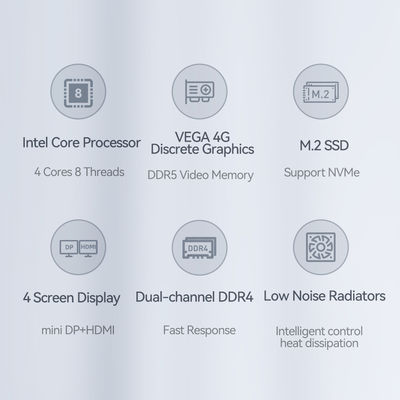
Task: Select the cooling fan radiator icon
Action: 321,247
